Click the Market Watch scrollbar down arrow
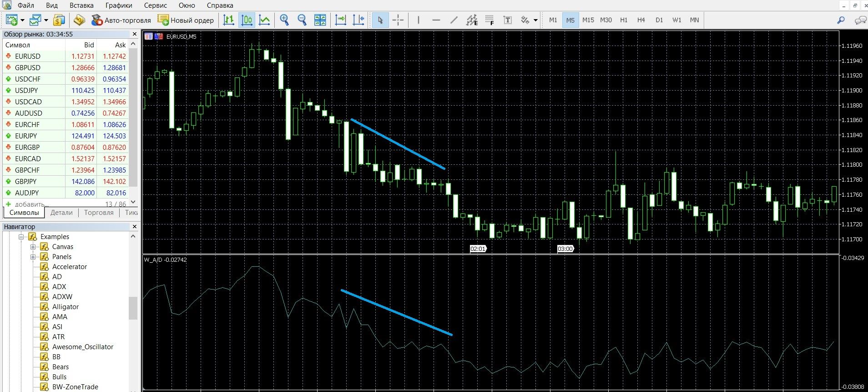The height and width of the screenshot is (392, 868). click(x=133, y=202)
